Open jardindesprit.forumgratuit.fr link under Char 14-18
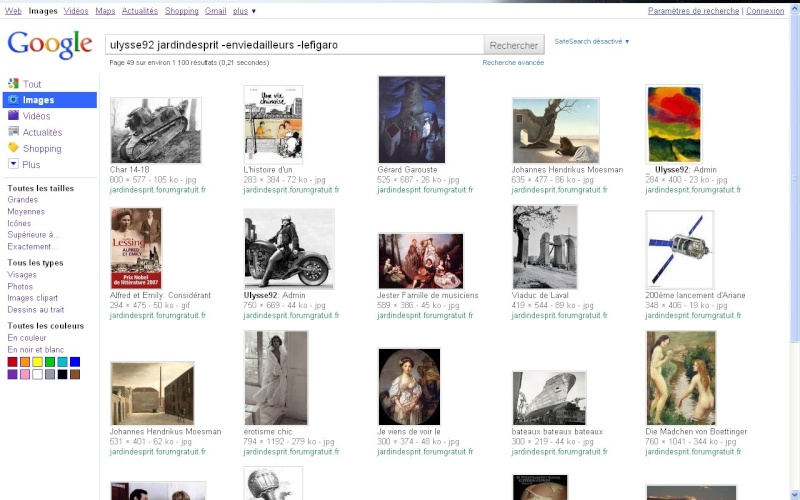Screen dimensions: 800x500 158,190
